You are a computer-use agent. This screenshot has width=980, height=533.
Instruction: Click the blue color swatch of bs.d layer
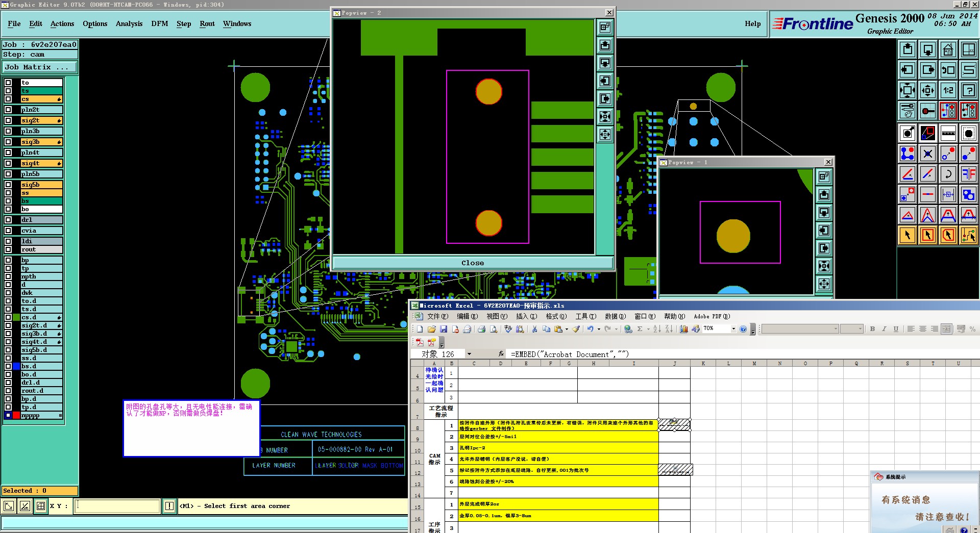16,366
